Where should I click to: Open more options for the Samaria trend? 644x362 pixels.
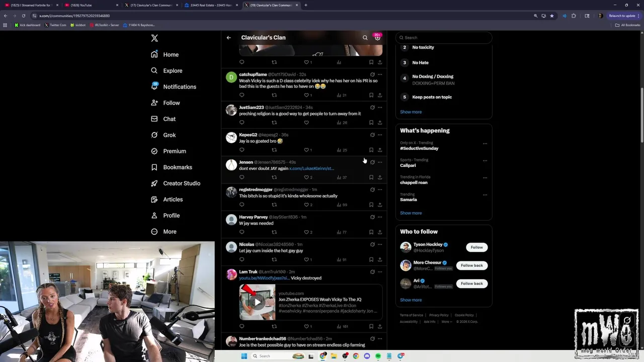(485, 195)
